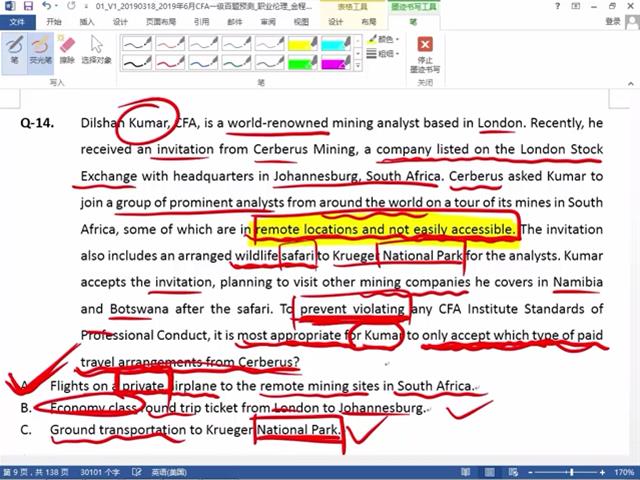Choose thin red pen, top row
The image size is (640, 480).
pyautogui.click(x=170, y=43)
